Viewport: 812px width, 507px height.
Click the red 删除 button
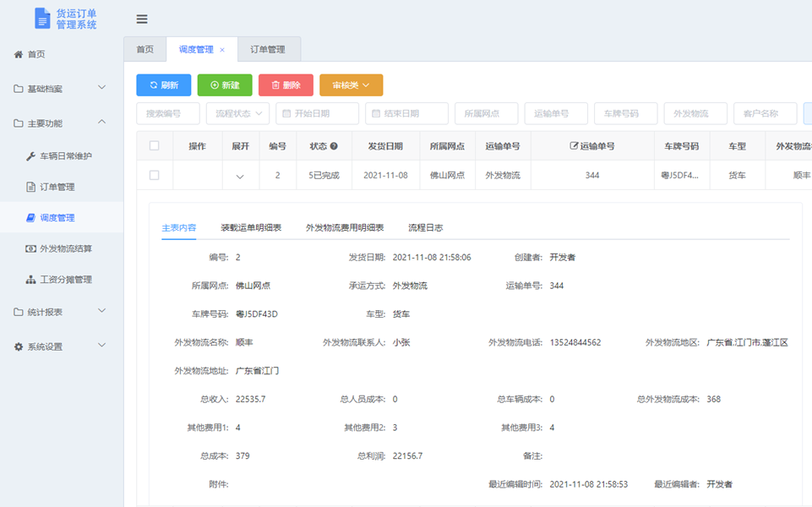tap(286, 85)
